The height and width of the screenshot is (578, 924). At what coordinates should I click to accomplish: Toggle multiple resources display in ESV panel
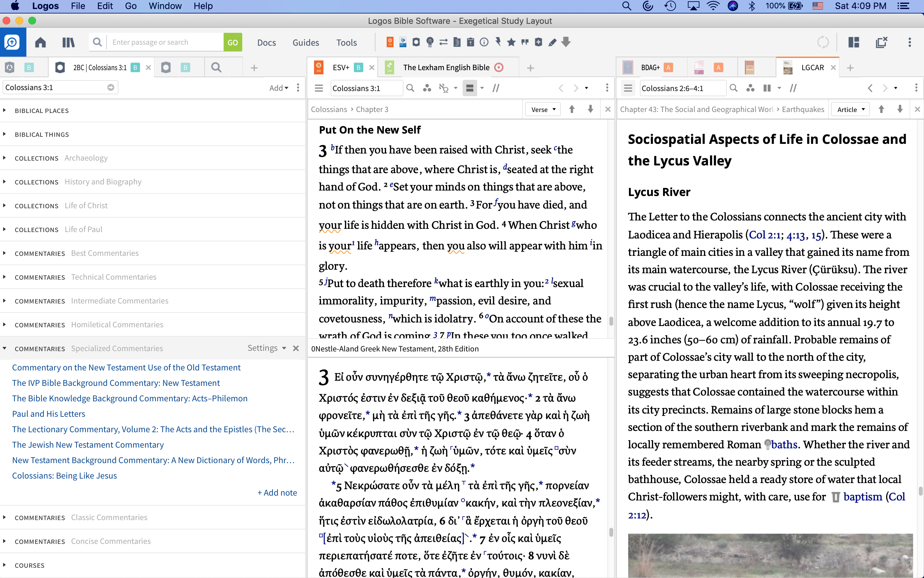tap(470, 88)
